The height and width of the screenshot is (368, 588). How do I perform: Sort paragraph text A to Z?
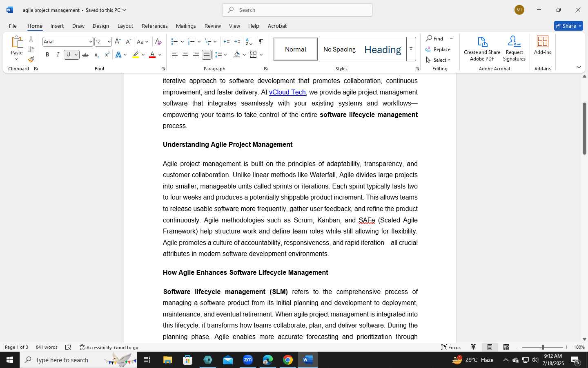249,42
